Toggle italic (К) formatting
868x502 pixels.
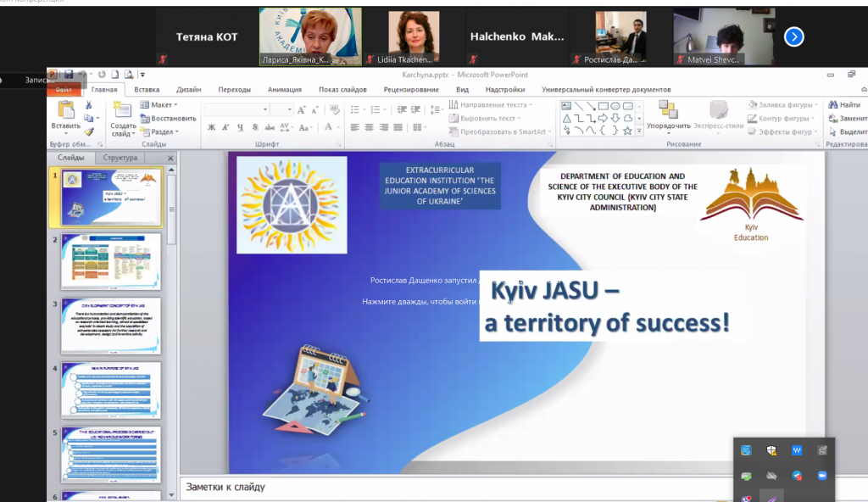[225, 127]
